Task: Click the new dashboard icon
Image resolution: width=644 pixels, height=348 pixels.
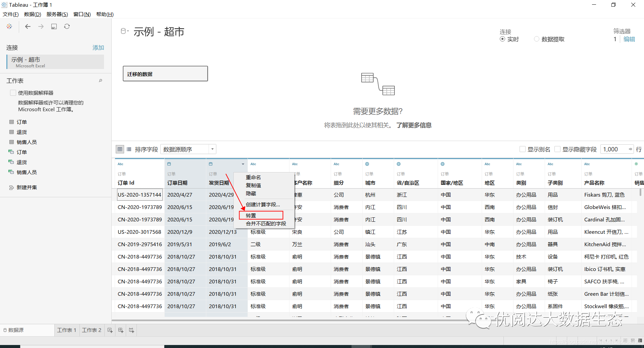Action: (121, 330)
